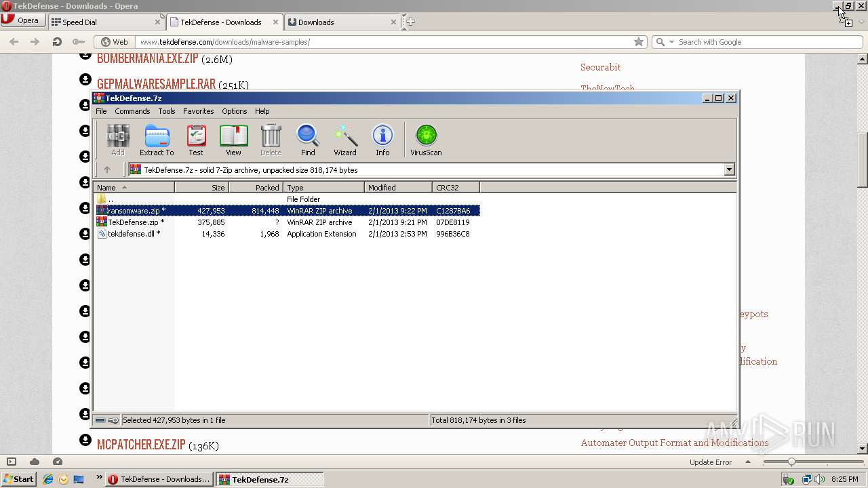Click Opera forward navigation arrow
This screenshot has width=868, height=488.
(x=35, y=42)
